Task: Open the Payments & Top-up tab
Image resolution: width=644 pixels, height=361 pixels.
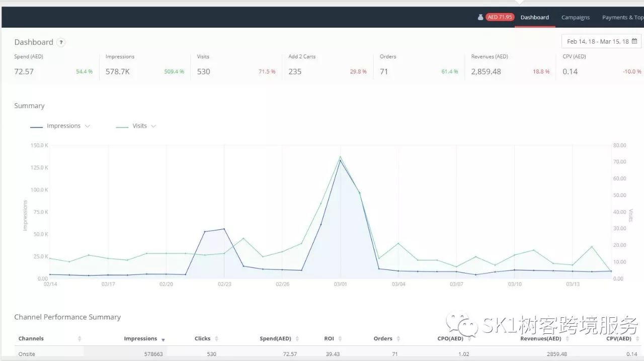Action: [x=623, y=17]
